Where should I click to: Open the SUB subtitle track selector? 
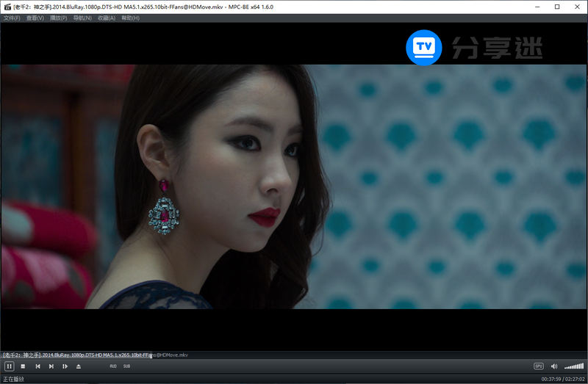(x=126, y=366)
